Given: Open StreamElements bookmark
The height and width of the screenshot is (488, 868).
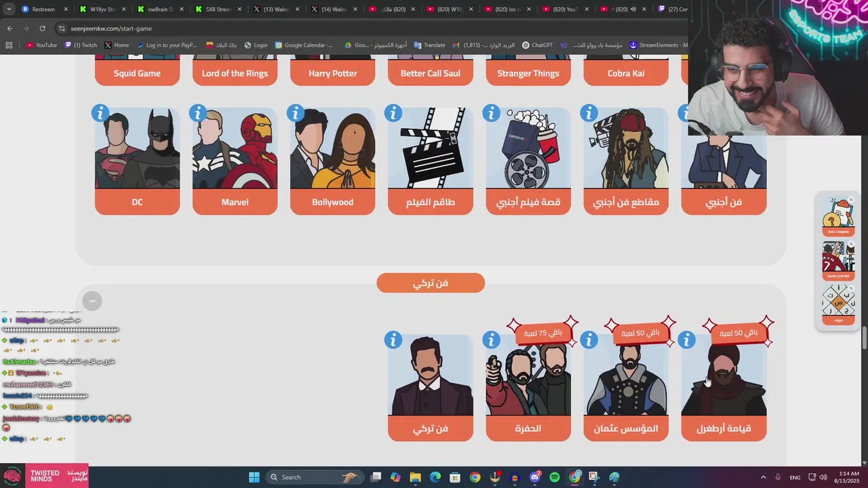Looking at the screenshot, I should [x=658, y=45].
